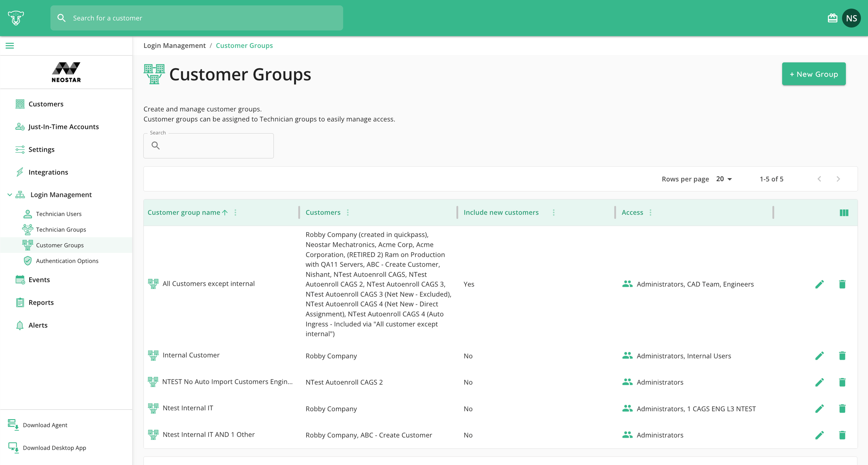Click the search magnifier in customer search
The height and width of the screenshot is (465, 868).
(x=61, y=18)
